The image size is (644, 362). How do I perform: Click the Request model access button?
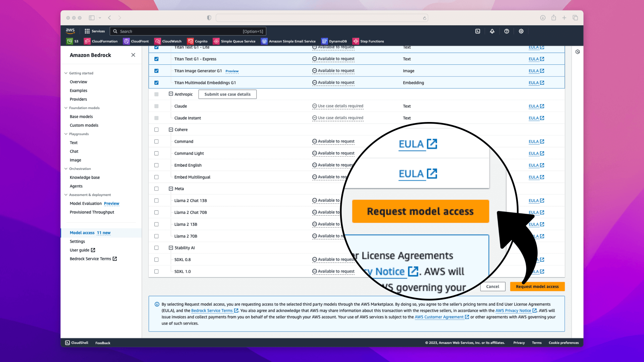(537, 287)
